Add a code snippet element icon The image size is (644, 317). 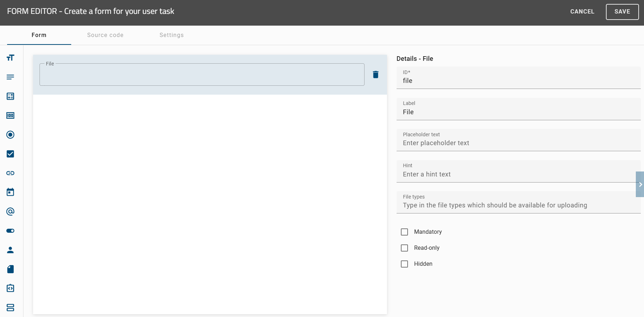[x=10, y=288]
